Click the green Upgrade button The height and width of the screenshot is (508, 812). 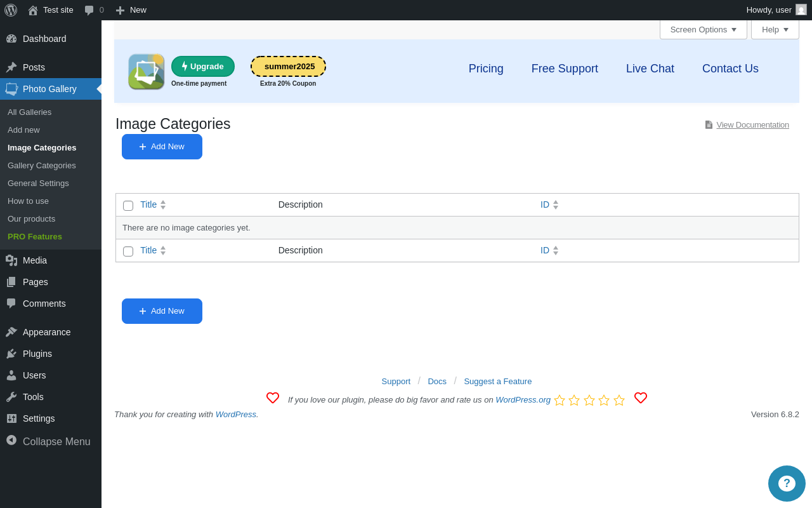203,66
